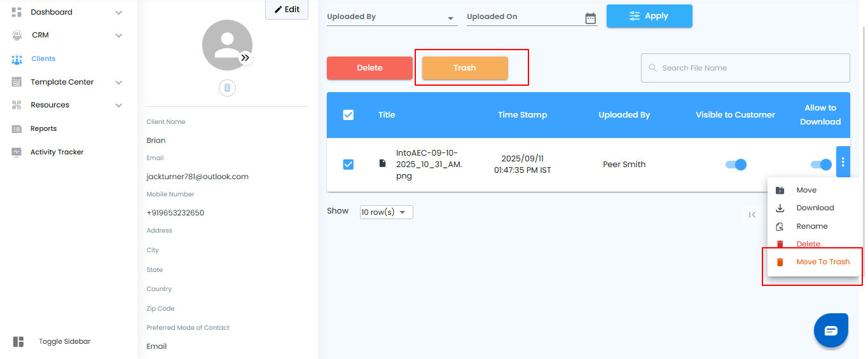This screenshot has height=359, width=868.
Task: Click the Search File Name field
Action: click(745, 68)
